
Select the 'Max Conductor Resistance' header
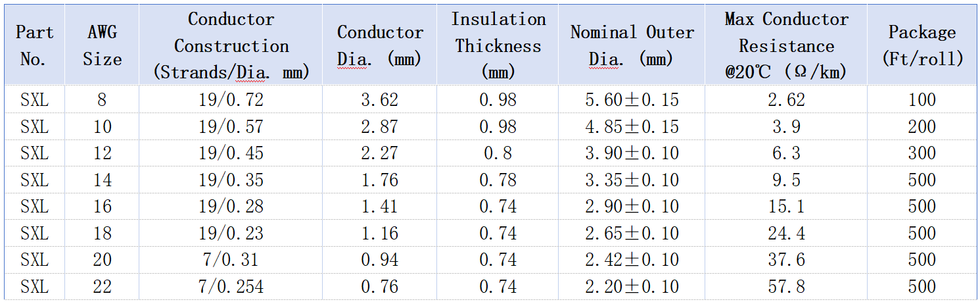(786, 45)
